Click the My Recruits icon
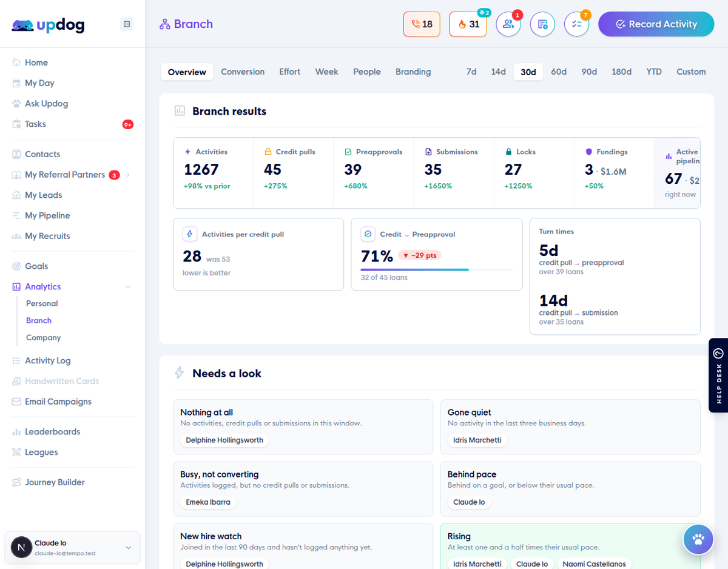Viewport: 728px width, 569px height. pyautogui.click(x=16, y=237)
